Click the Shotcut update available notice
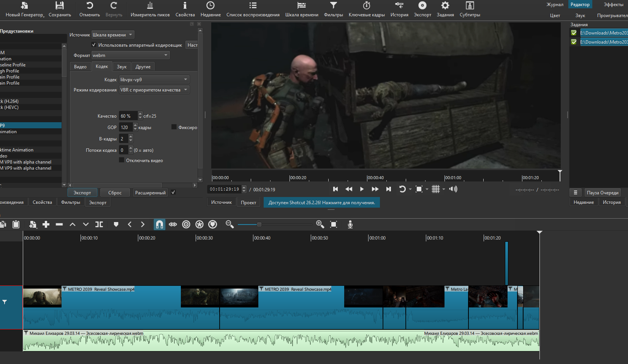The height and width of the screenshot is (364, 628). [322, 203]
